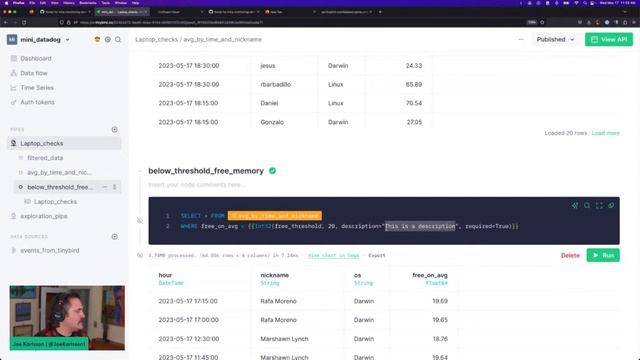Viewport: 640px width, 360px height.
Task: Click the search icon in SQL editor
Action: pos(587,205)
